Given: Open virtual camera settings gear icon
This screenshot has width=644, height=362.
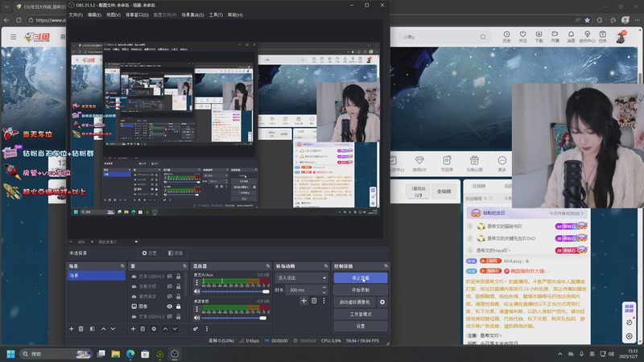Looking at the screenshot, I should pyautogui.click(x=382, y=302).
